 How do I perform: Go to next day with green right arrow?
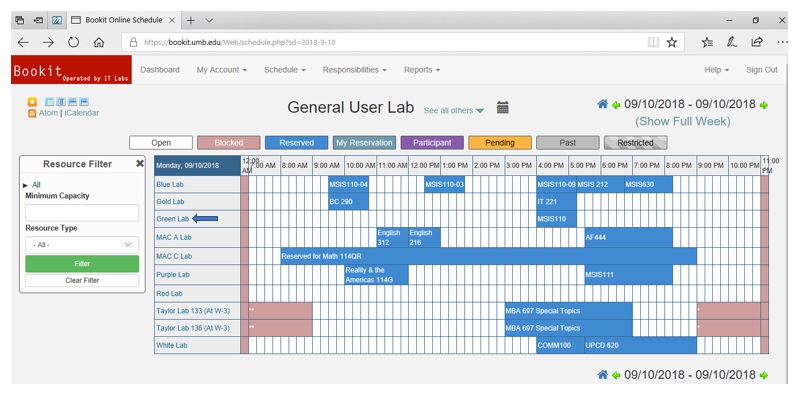click(x=764, y=105)
